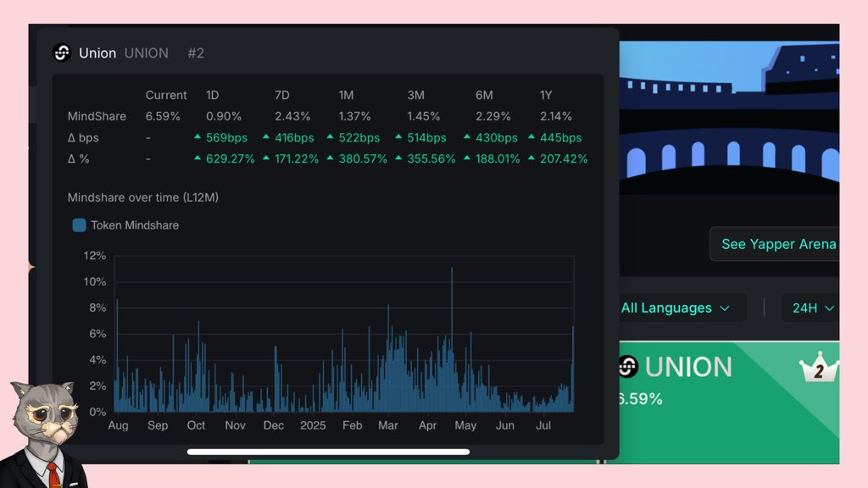Click the 416bps delta value
Viewport: 868px width, 488px height.
294,138
